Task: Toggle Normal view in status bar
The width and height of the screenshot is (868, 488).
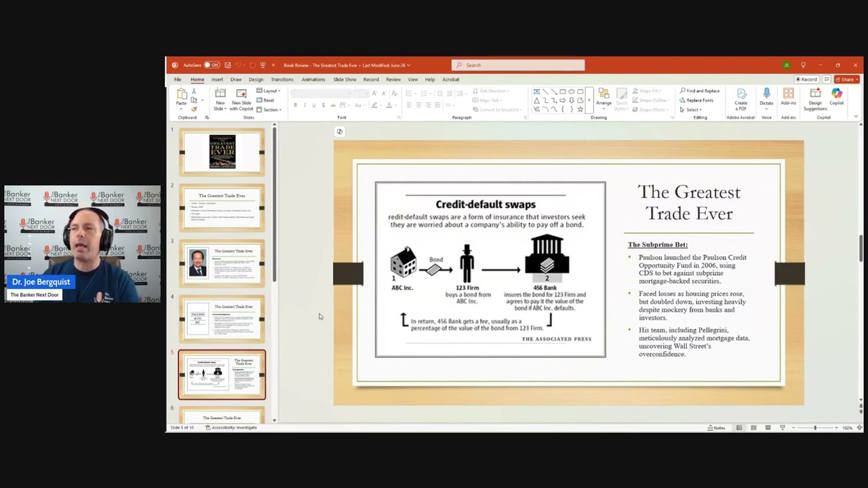Action: (x=739, y=428)
